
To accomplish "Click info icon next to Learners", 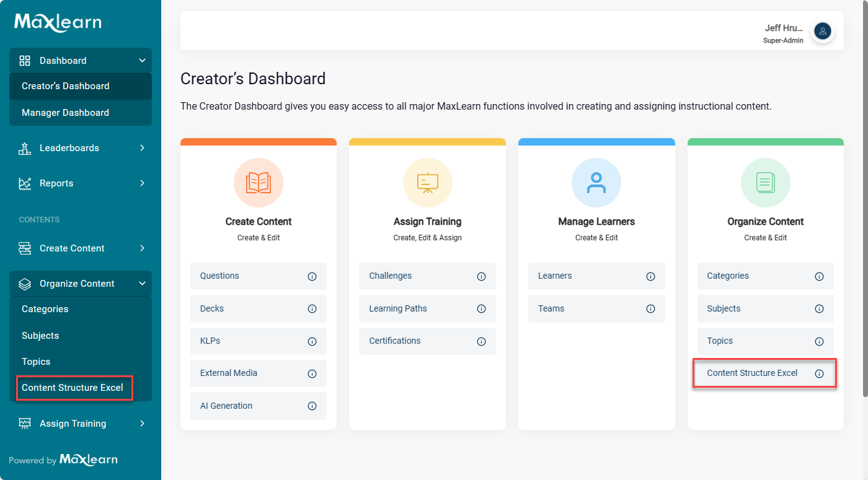I will [x=650, y=276].
